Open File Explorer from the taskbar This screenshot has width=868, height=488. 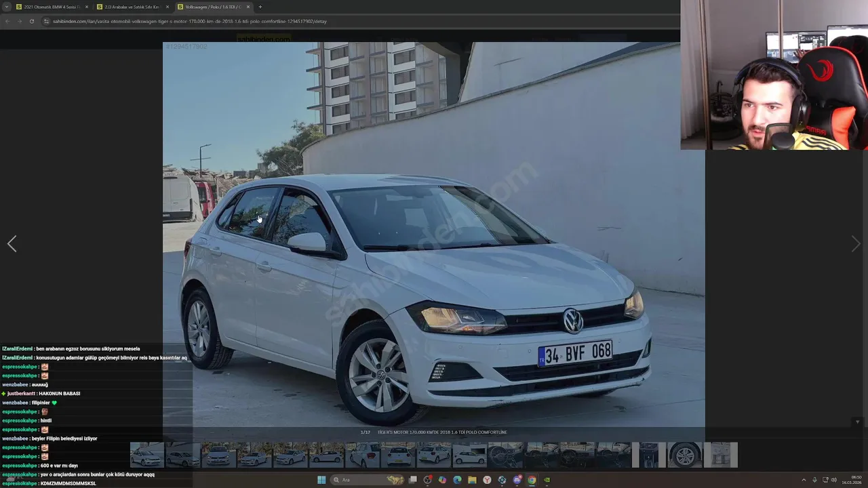(x=472, y=480)
